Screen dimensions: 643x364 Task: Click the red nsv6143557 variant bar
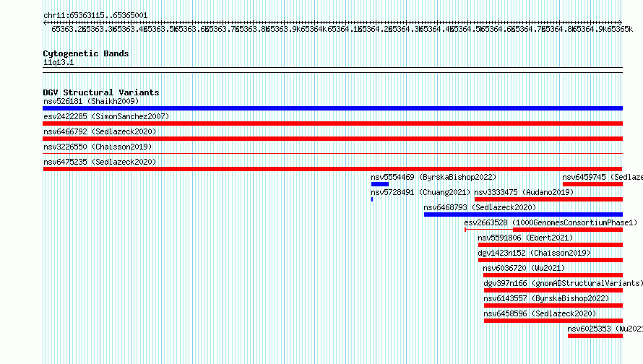click(553, 305)
